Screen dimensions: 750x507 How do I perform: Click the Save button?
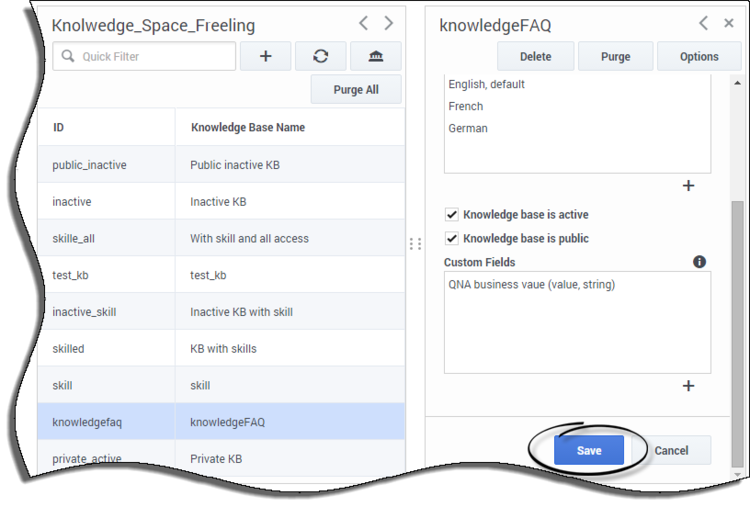[589, 450]
